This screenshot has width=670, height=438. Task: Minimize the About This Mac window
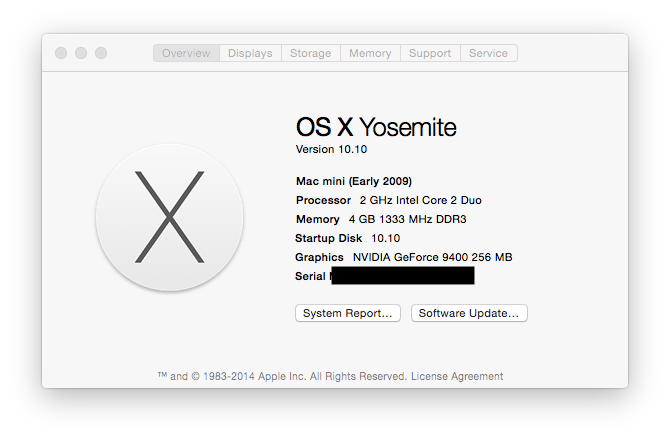(81, 53)
